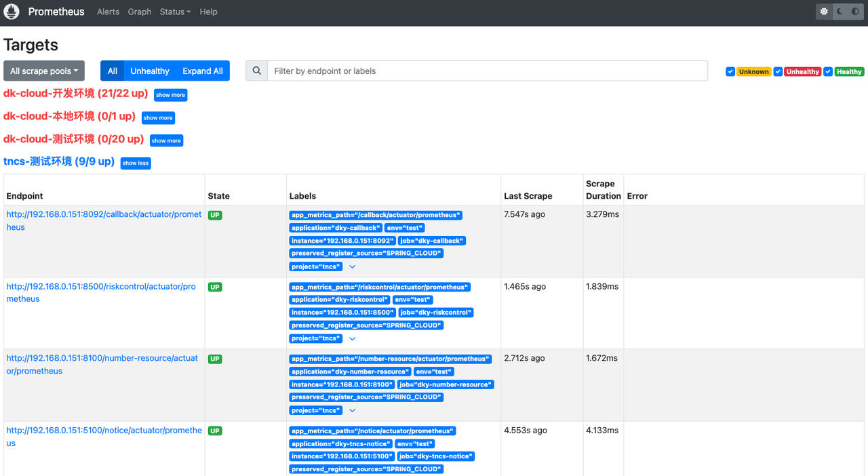This screenshot has height=476, width=868.
Task: Focus the filter by endpoint input
Action: [487, 71]
